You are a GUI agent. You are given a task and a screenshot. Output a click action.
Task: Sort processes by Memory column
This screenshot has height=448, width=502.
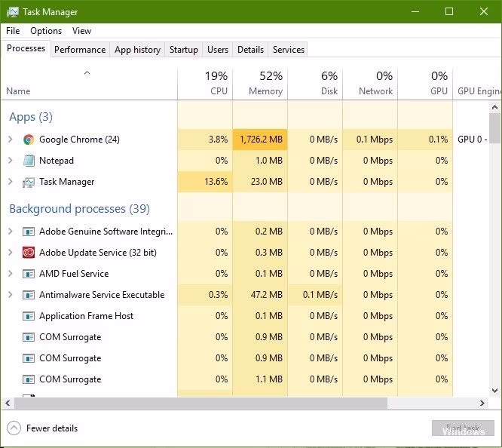tap(260, 84)
